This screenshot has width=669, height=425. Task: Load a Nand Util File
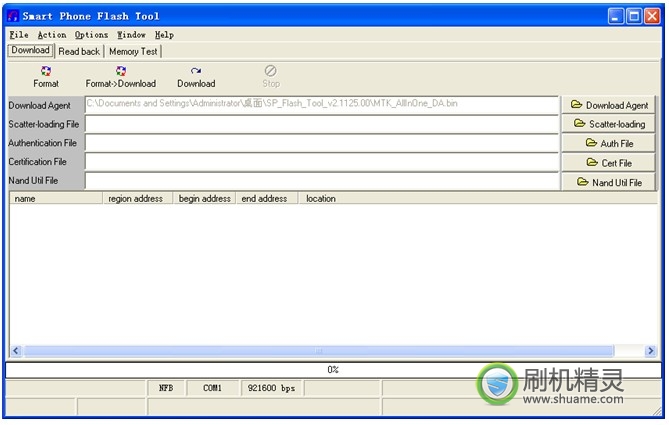pos(609,182)
